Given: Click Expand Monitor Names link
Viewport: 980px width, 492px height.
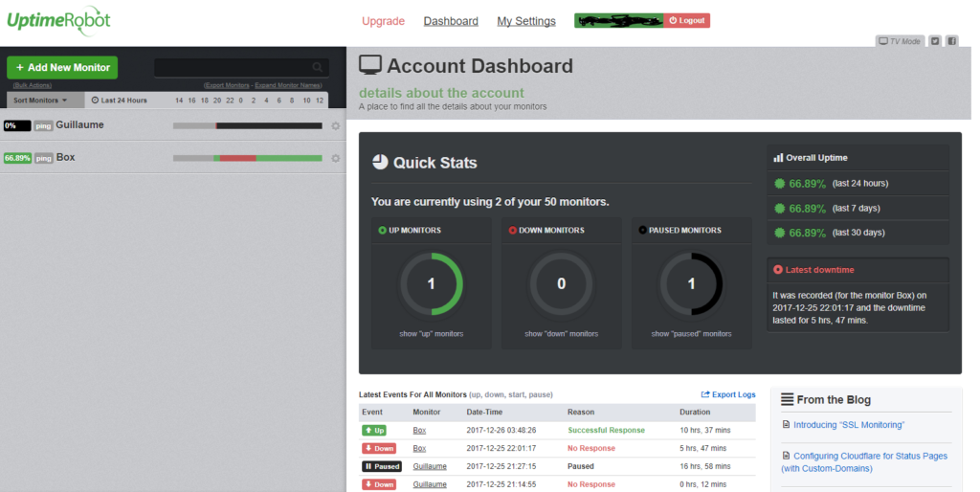Looking at the screenshot, I should [288, 85].
